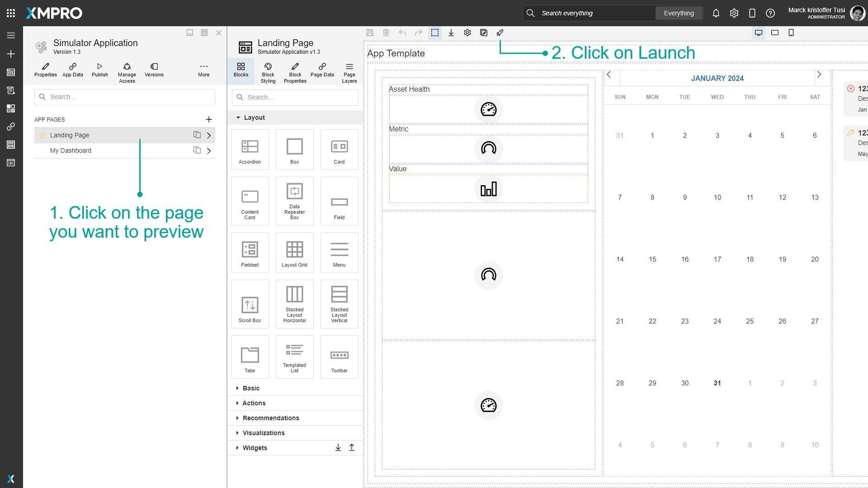The image size is (868, 488).
Task: Open app settings via the gear icon
Action: (467, 32)
